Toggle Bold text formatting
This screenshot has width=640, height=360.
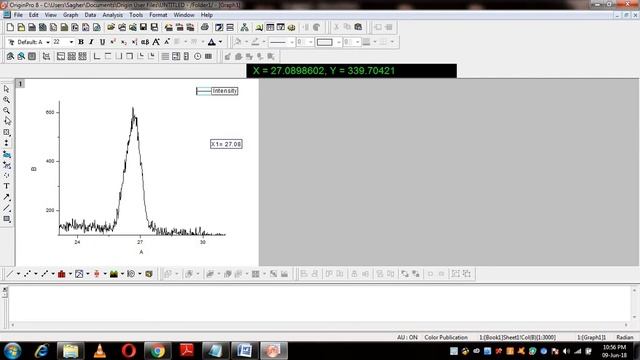[x=81, y=42]
